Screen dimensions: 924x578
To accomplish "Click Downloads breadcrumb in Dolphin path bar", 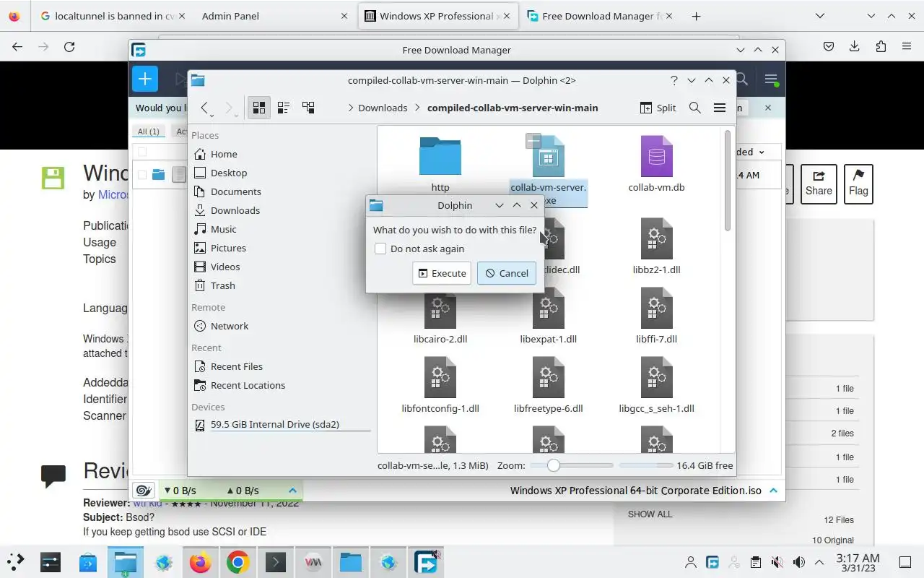I will click(x=383, y=108).
